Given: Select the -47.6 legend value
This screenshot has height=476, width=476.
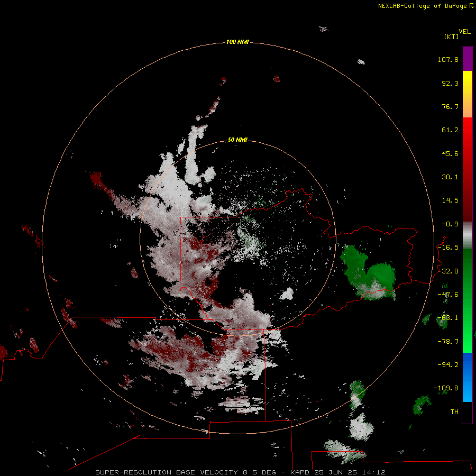Looking at the screenshot, I should click(448, 295).
